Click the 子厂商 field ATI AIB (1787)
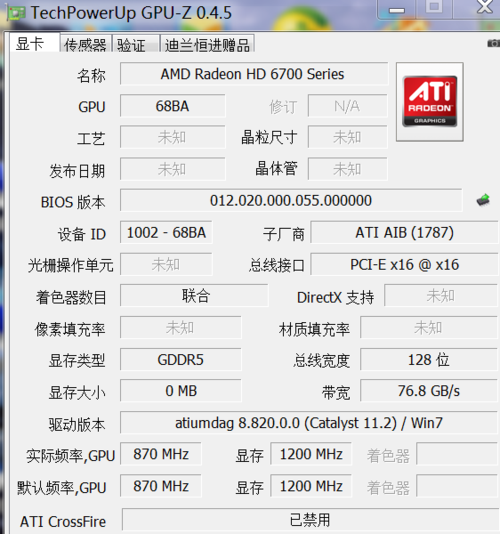 [x=404, y=233]
